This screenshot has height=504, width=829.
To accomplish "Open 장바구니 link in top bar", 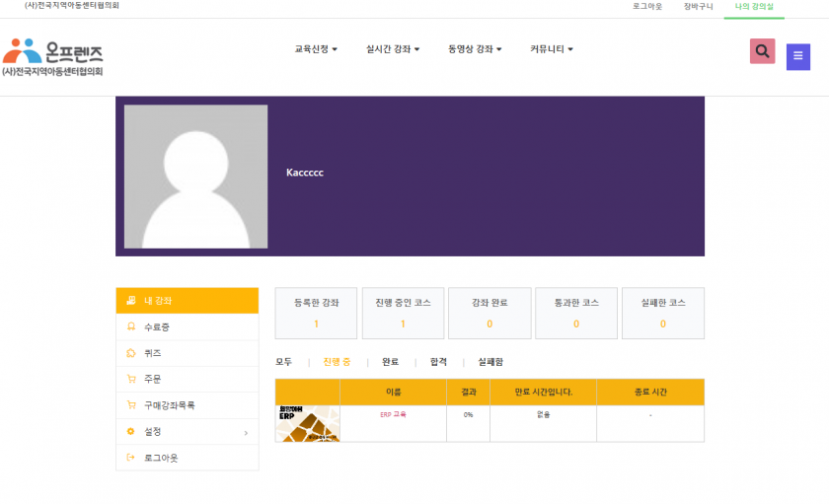I will coord(698,7).
